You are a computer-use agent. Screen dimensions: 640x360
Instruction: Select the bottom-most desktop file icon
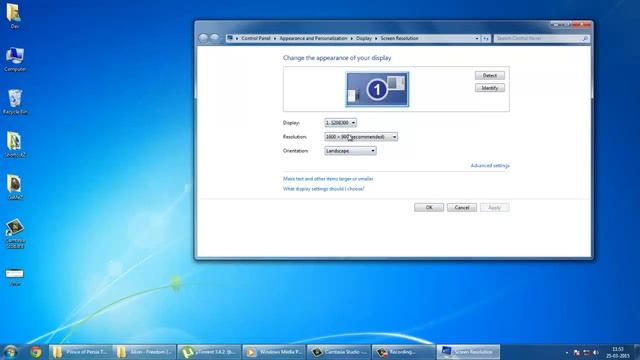[x=15, y=276]
